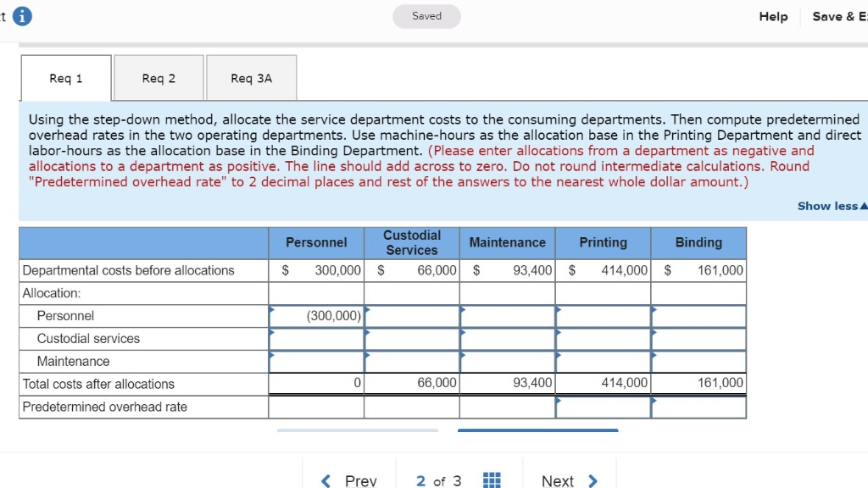Open the Help menu
The image size is (868, 488).
(773, 17)
